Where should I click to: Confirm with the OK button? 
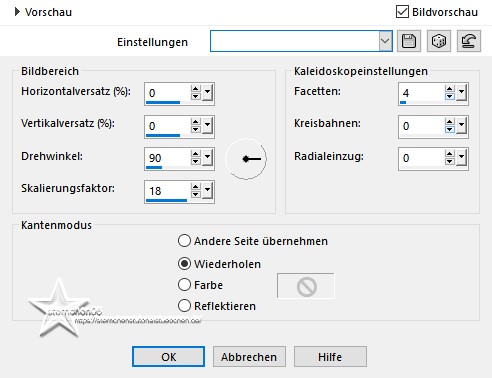tap(168, 357)
